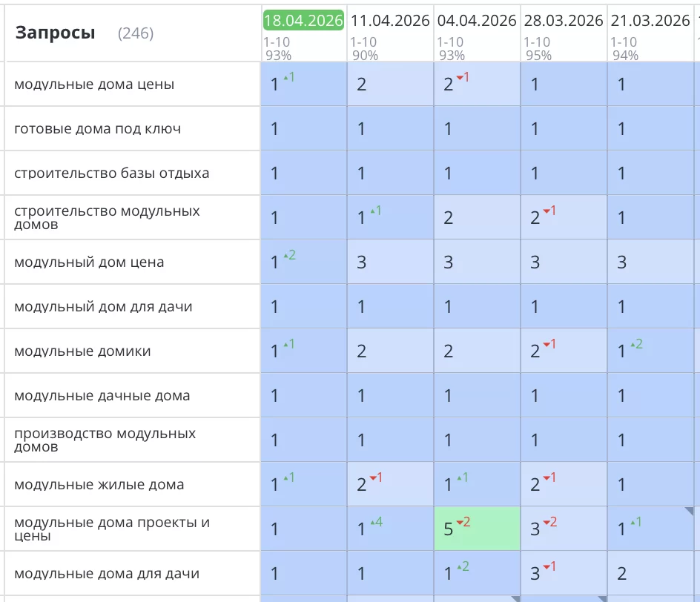Open the query "модульные дома цены"
Image resolution: width=700 pixels, height=602 pixels.
(x=94, y=85)
